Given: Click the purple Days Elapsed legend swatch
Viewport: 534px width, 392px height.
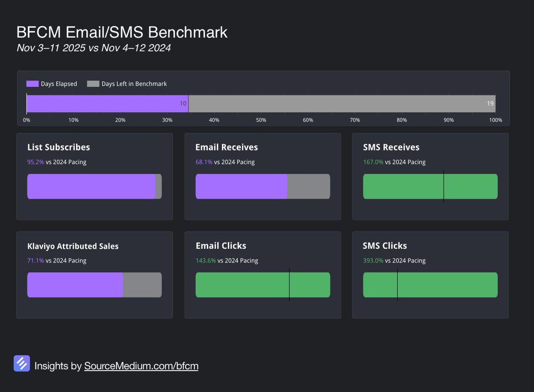Looking at the screenshot, I should coord(32,84).
